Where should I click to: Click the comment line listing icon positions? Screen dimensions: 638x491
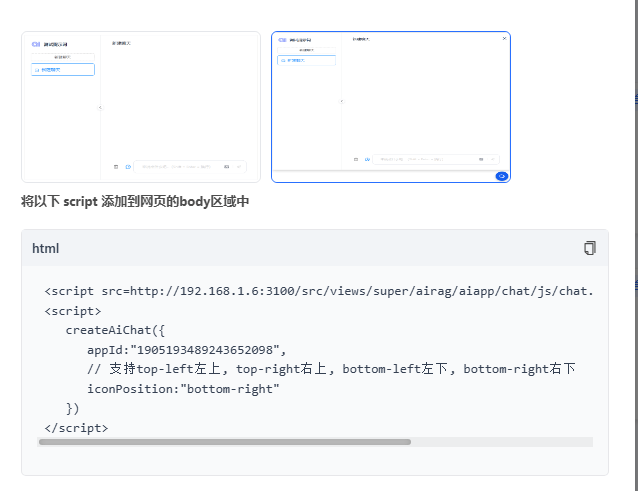pyautogui.click(x=331, y=369)
